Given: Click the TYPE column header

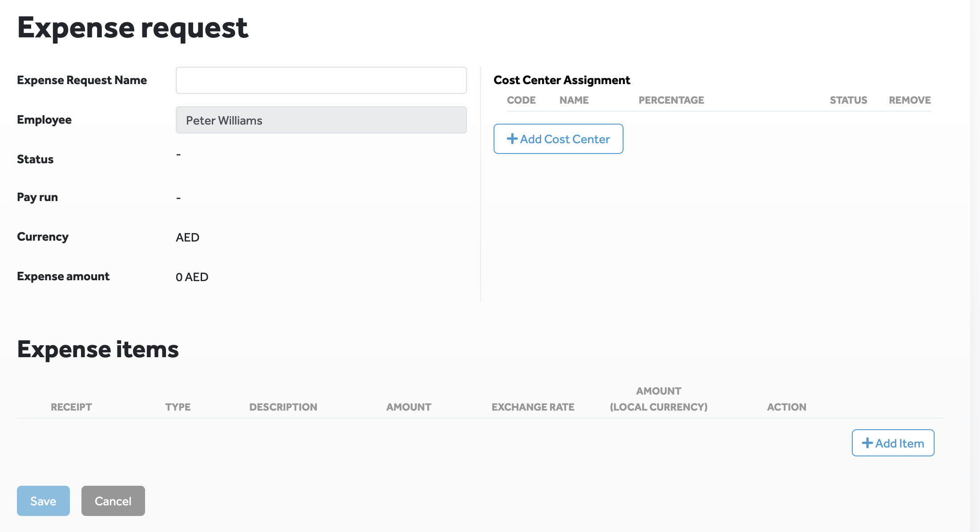Looking at the screenshot, I should [178, 407].
